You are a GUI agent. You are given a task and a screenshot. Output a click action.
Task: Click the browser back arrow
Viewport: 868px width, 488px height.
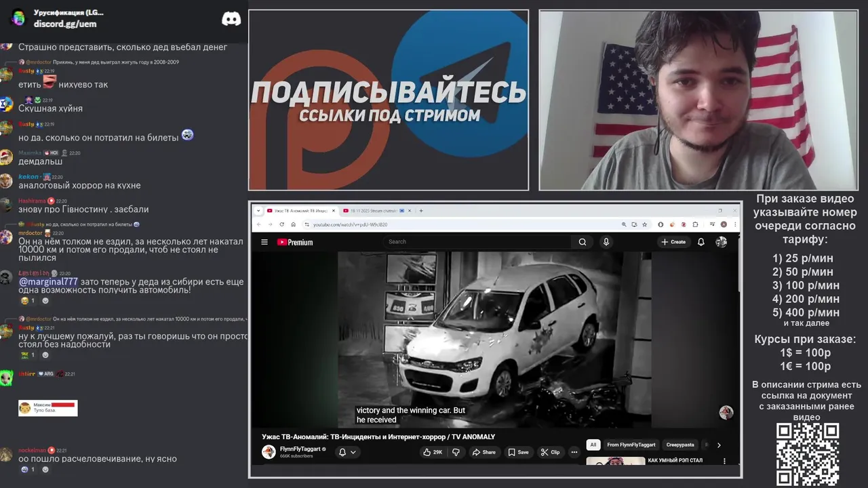click(x=258, y=224)
